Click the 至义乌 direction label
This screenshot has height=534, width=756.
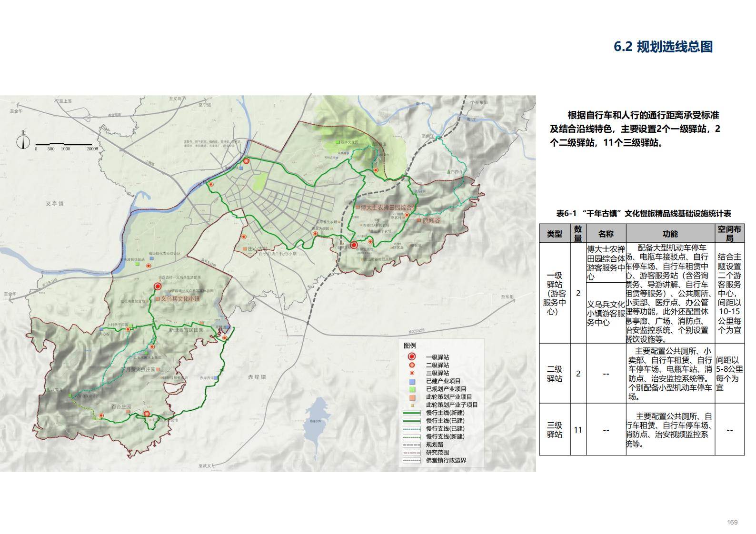coord(176,99)
